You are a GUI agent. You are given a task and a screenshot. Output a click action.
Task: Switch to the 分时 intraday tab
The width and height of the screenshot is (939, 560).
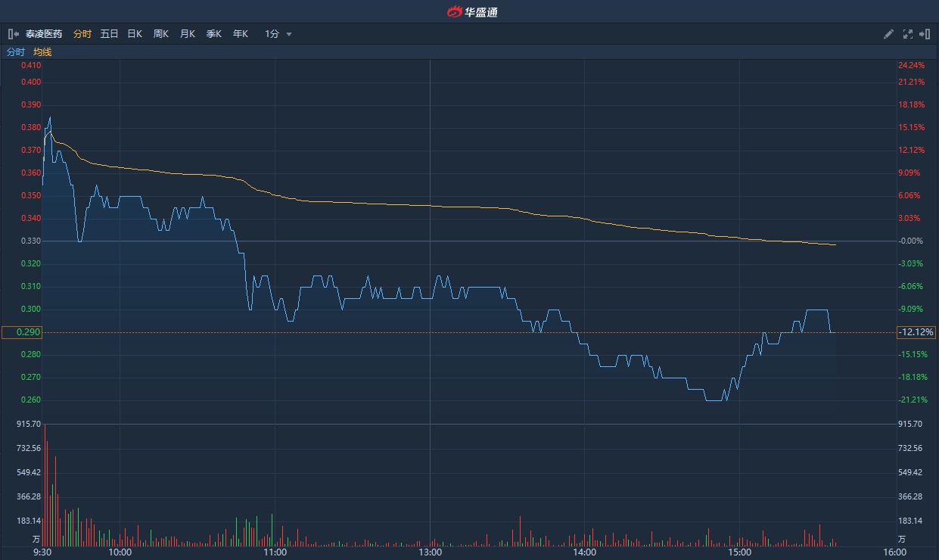[x=82, y=34]
